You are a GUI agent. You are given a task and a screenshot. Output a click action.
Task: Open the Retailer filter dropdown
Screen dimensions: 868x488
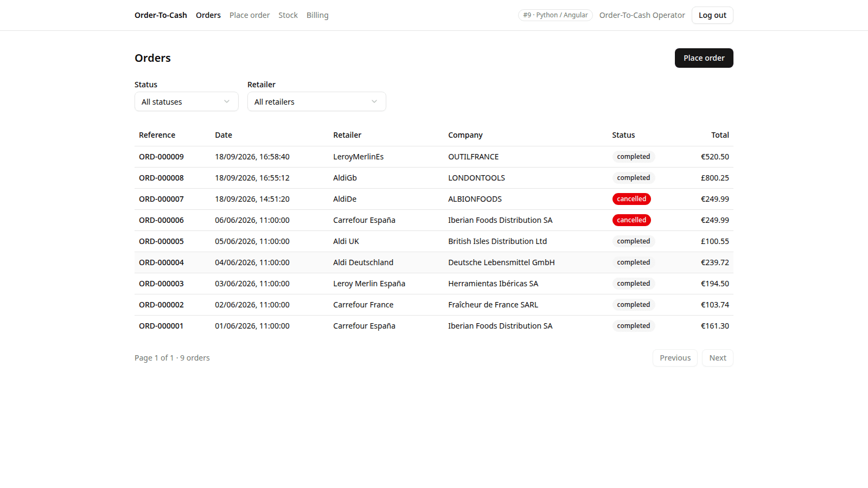pyautogui.click(x=316, y=101)
